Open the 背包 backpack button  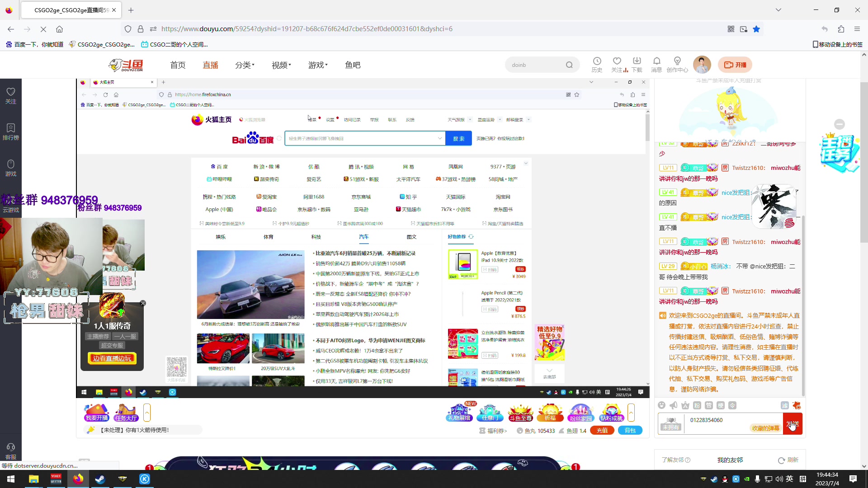[x=630, y=431]
